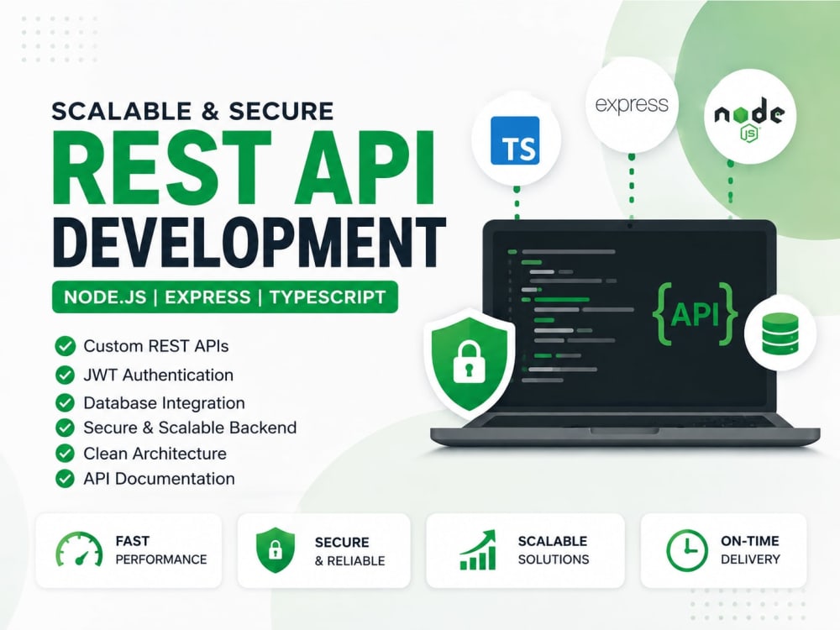Click the JWT Authentication text
This screenshot has height=630, width=840.
pyautogui.click(x=159, y=375)
